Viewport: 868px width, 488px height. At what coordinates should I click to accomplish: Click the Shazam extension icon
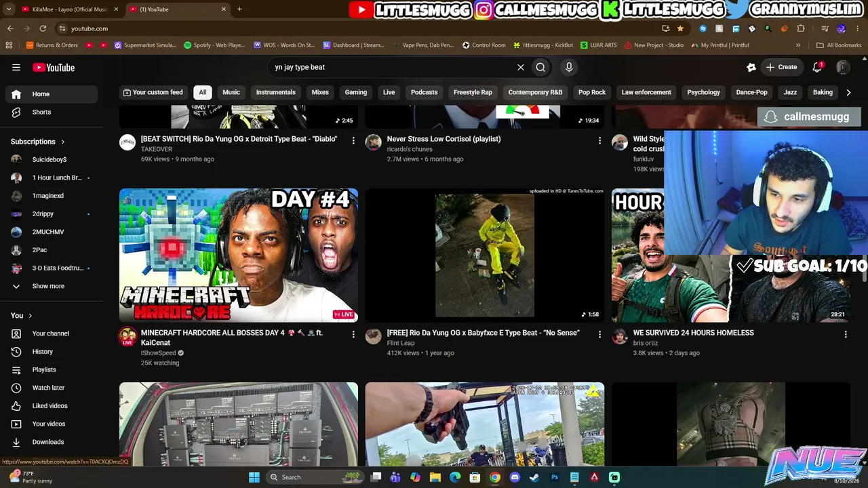coord(703,28)
